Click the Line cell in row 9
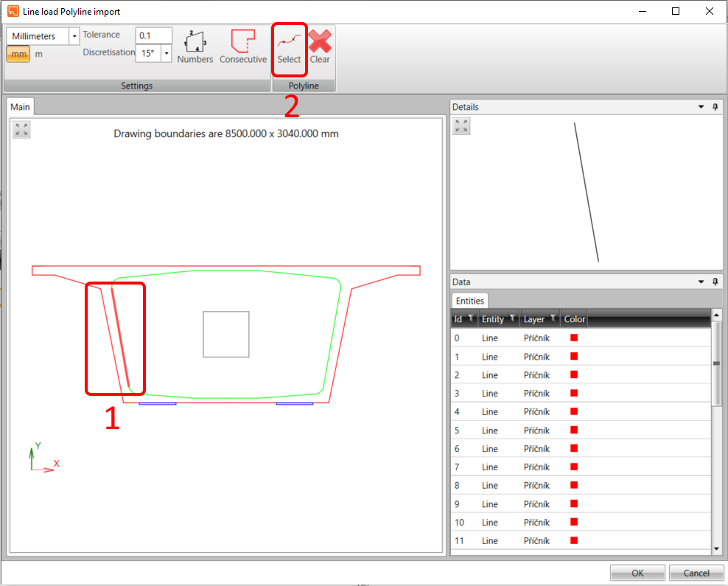Screen dimensions: 728x586 tap(489, 504)
